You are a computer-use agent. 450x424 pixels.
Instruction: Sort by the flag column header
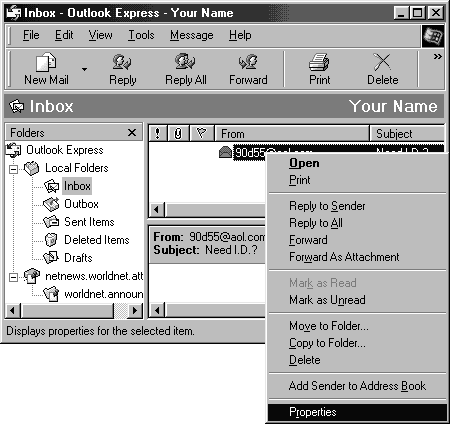pos(201,134)
